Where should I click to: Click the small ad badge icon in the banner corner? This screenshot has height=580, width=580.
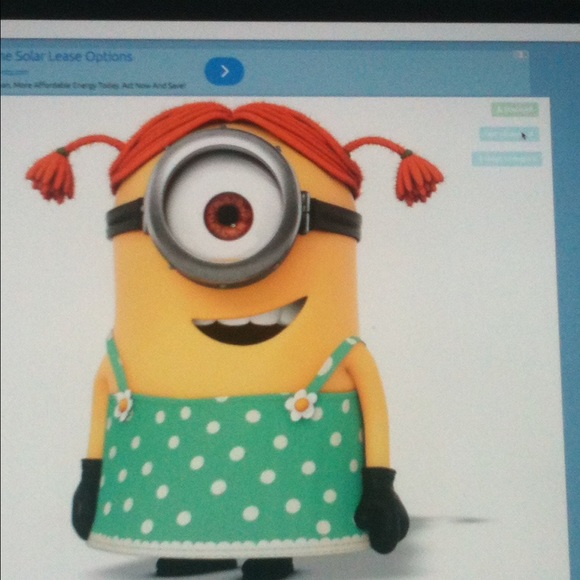(x=521, y=55)
